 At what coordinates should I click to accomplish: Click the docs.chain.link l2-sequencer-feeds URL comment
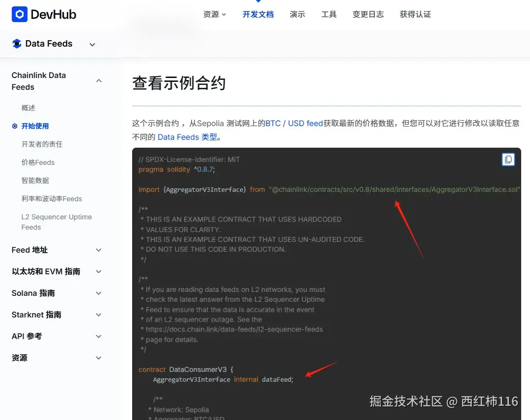(231, 329)
